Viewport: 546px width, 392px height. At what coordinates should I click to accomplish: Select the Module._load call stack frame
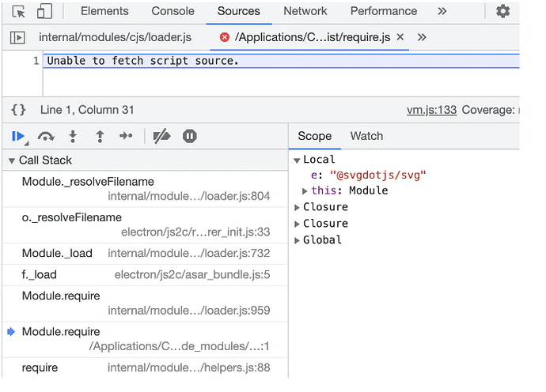(x=57, y=254)
